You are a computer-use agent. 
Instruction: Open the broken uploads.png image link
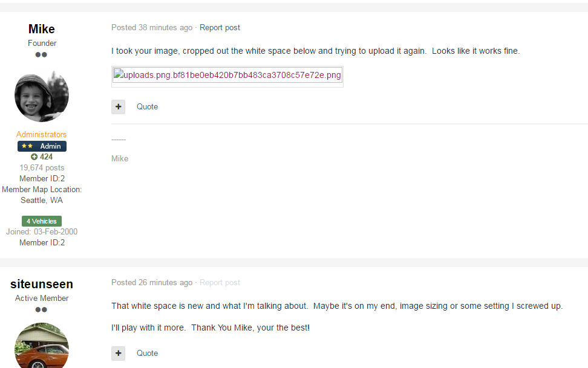[227, 75]
